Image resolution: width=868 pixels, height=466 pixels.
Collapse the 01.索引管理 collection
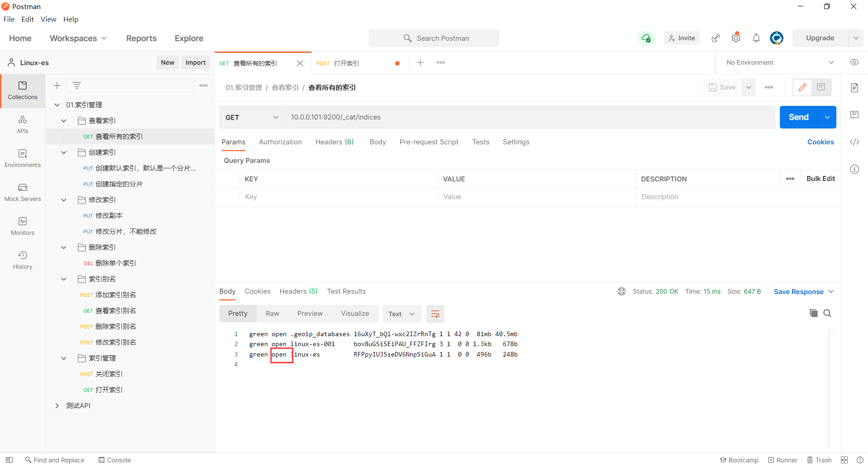[57, 105]
